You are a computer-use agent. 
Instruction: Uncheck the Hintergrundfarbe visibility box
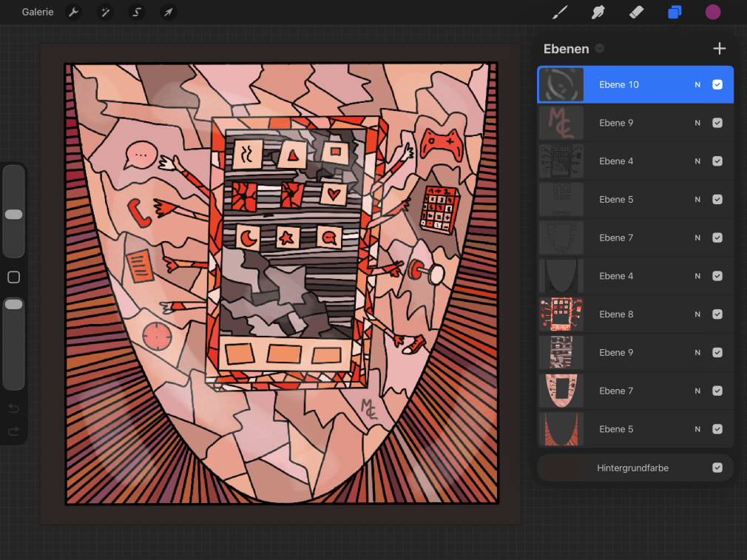coord(717,468)
